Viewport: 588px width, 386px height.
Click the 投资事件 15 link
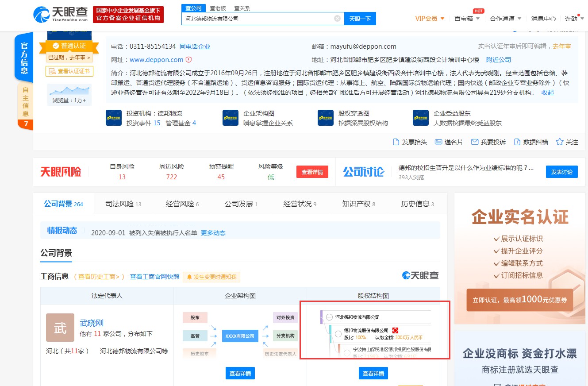click(143, 123)
